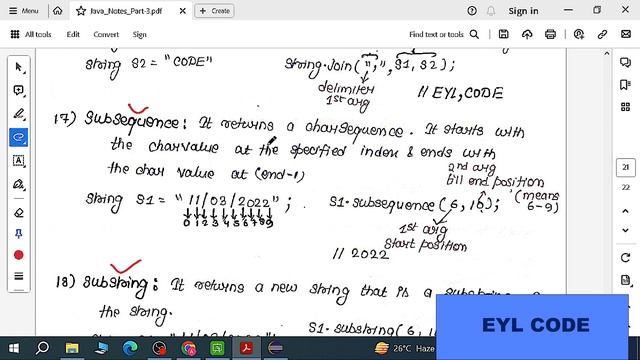
Task: Click Find text or tools search
Action: pos(444,34)
